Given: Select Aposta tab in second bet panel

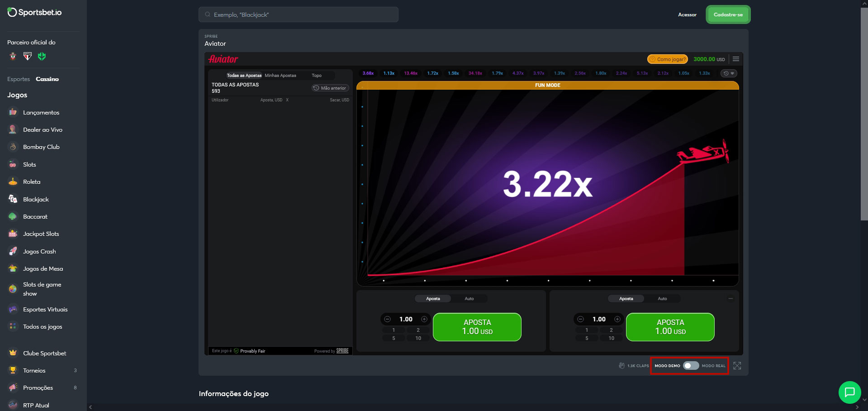Looking at the screenshot, I should click(x=626, y=298).
